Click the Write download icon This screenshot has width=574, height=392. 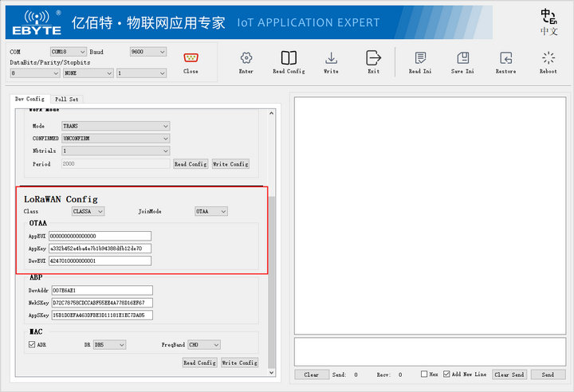[x=331, y=58]
